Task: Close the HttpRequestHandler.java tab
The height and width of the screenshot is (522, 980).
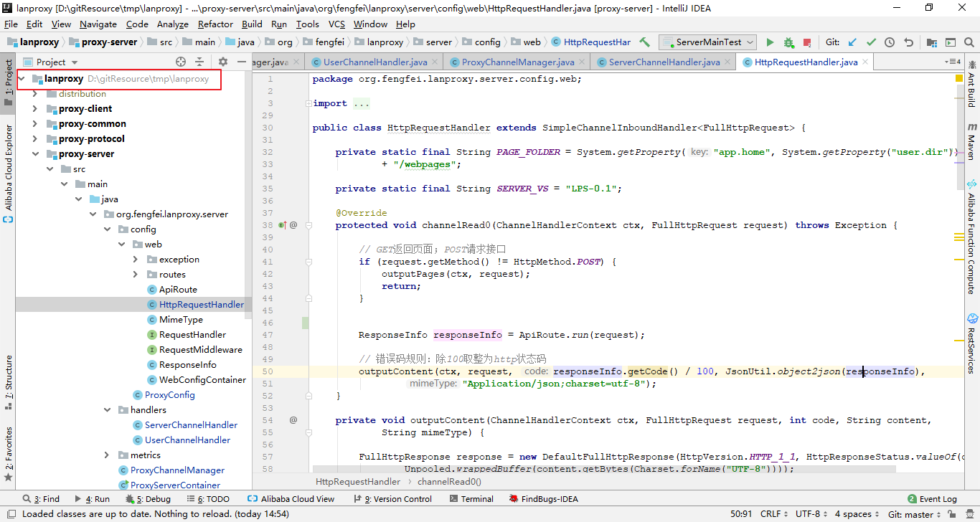Action: click(x=865, y=62)
